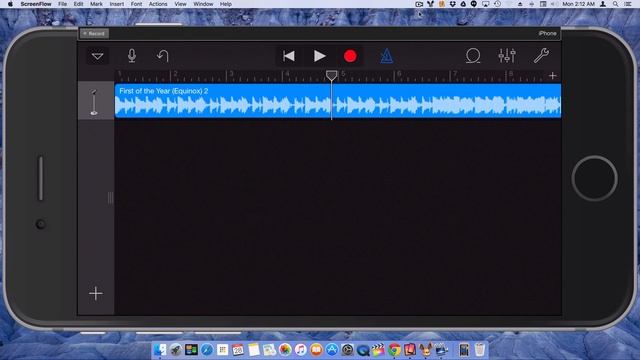Open the View menu

point(180,4)
